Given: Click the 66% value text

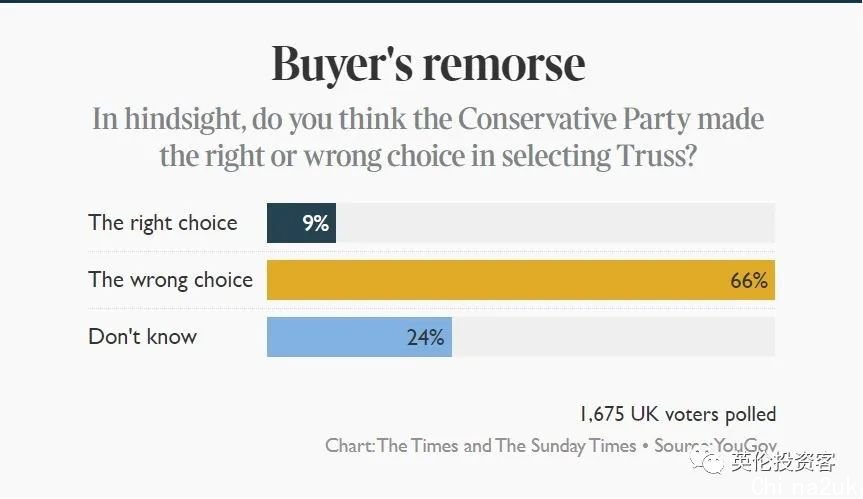Looking at the screenshot, I should (x=749, y=281).
